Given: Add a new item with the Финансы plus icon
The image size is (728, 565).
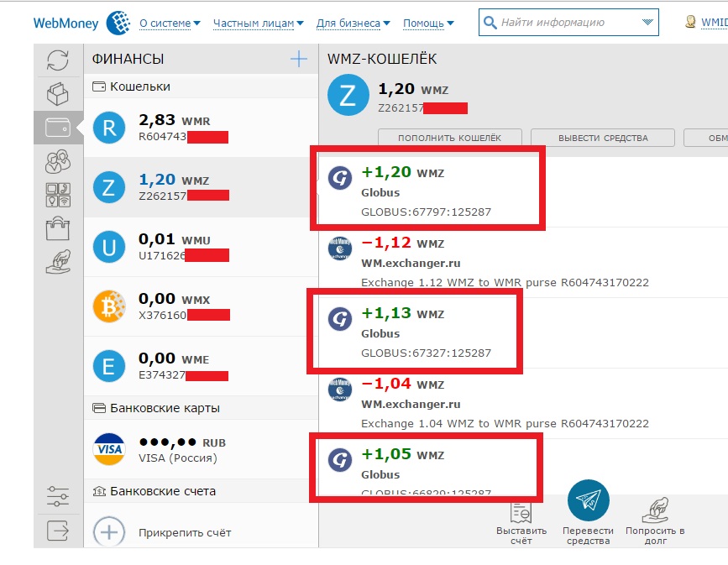Looking at the screenshot, I should pyautogui.click(x=299, y=59).
